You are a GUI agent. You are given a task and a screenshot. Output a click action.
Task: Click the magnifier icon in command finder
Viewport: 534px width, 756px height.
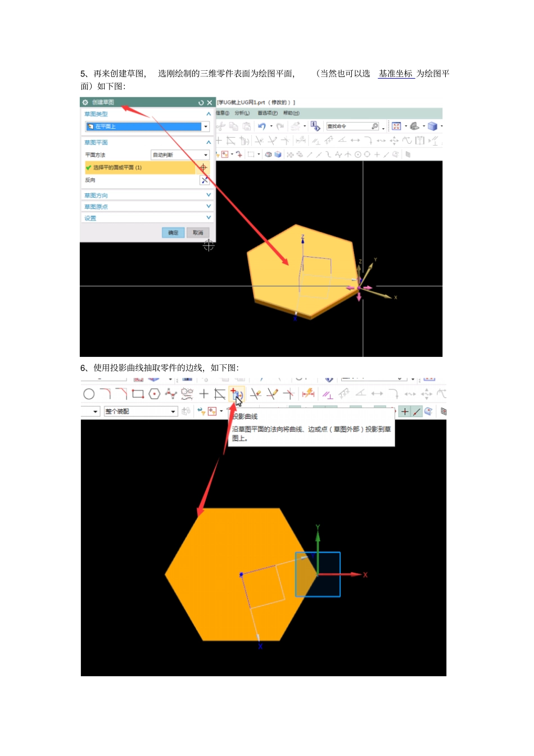375,126
